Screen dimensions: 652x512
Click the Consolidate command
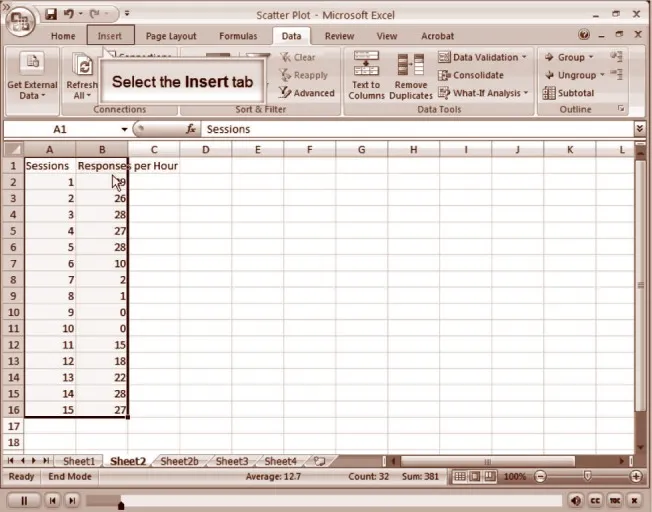tap(471, 75)
